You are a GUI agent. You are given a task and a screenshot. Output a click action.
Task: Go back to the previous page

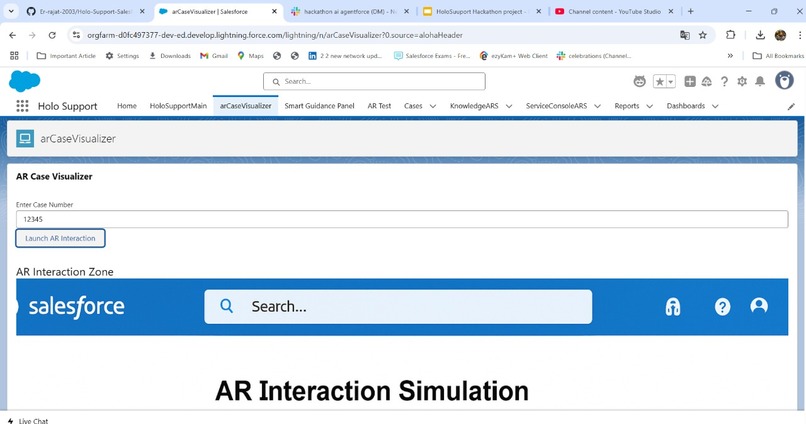(x=12, y=35)
